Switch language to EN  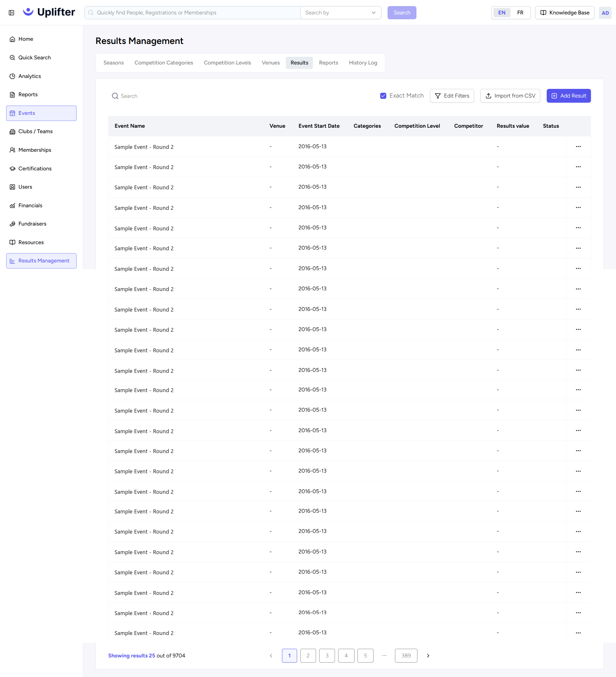501,13
